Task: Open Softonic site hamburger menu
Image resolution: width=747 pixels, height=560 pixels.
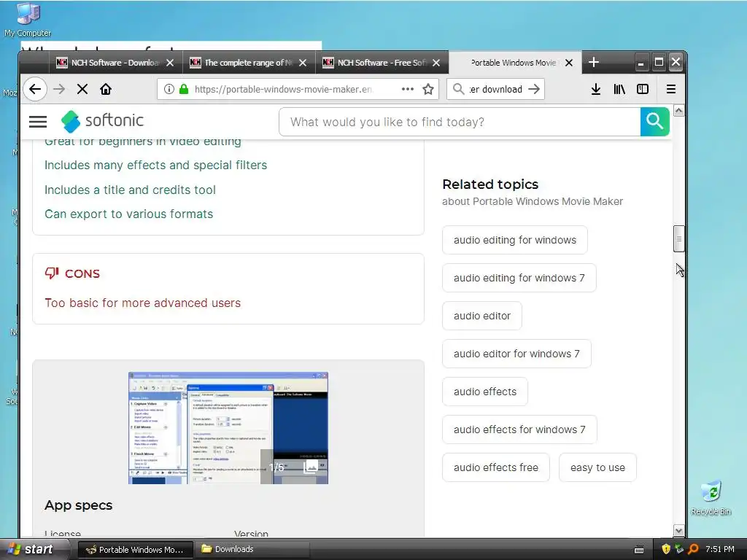Action: [38, 122]
